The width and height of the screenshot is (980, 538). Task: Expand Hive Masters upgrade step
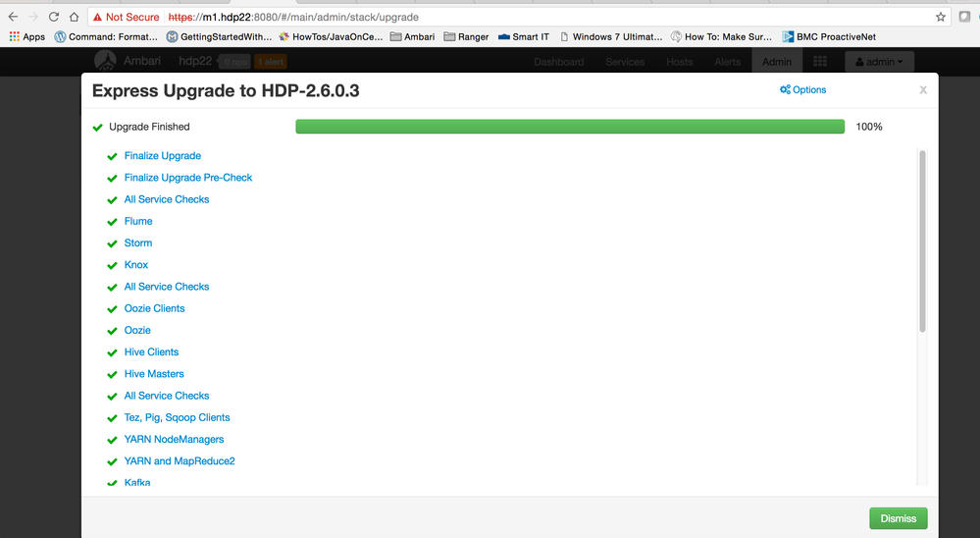154,374
